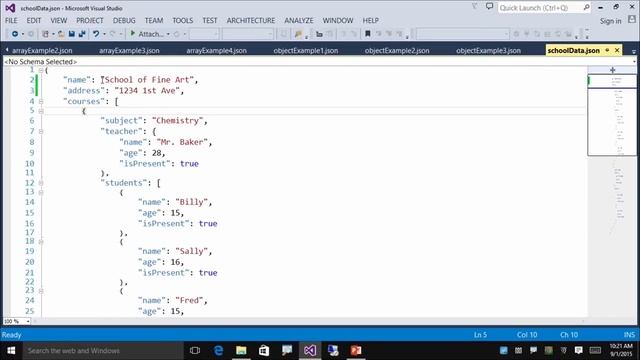Open the TEST menu

point(210,20)
